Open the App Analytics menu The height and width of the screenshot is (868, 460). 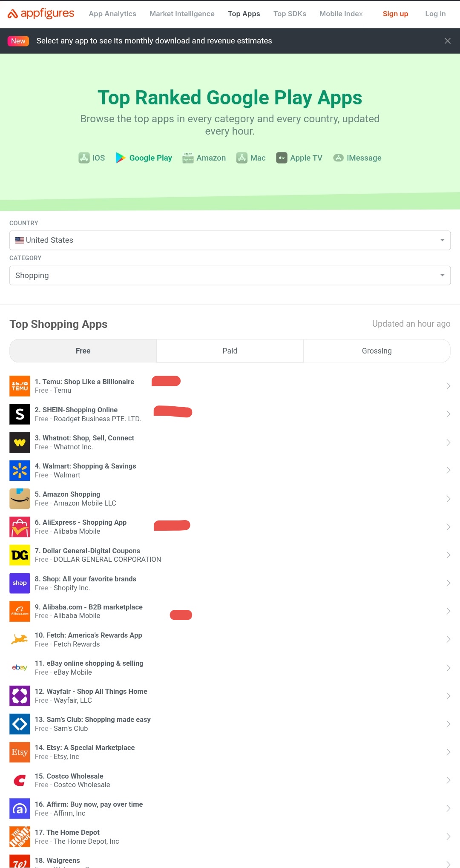(112, 14)
